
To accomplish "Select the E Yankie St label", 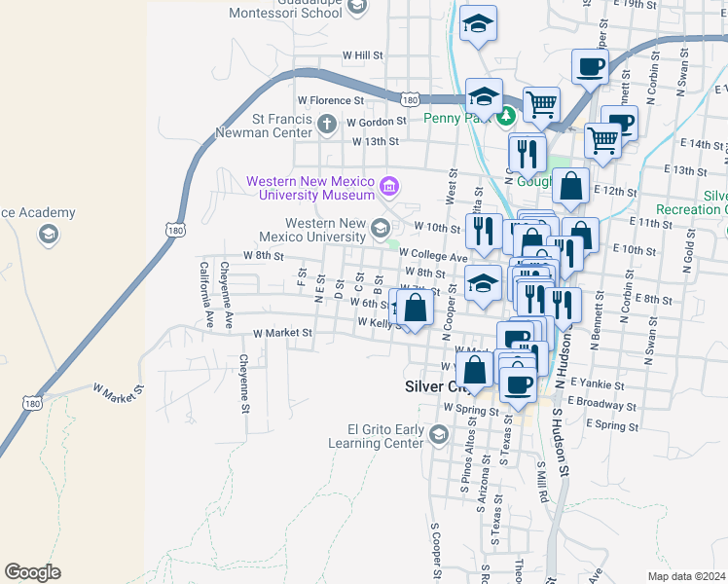I will pos(597,383).
